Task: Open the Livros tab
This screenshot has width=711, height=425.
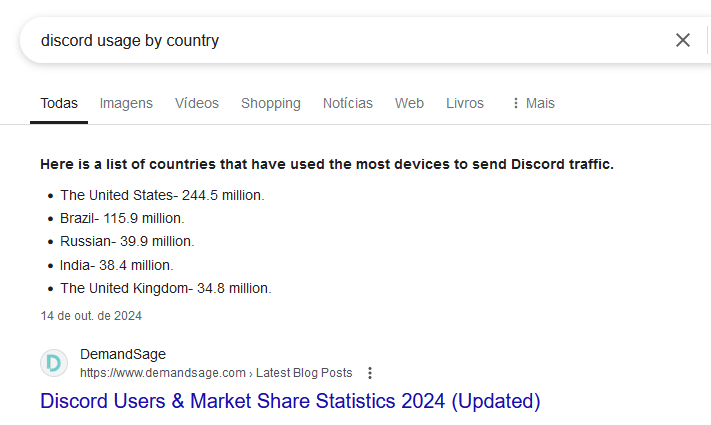Action: 465,103
